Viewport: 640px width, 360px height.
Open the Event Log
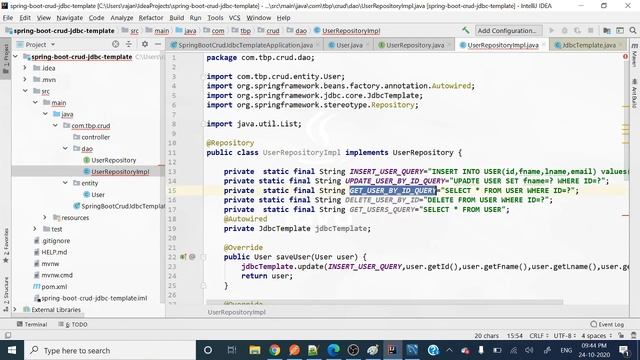[607, 324]
